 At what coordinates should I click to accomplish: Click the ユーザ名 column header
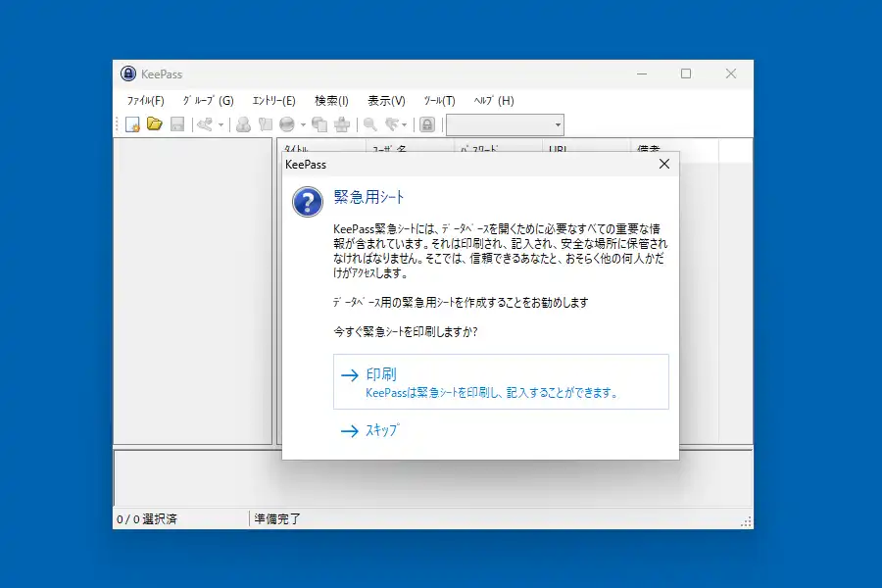[x=410, y=150]
